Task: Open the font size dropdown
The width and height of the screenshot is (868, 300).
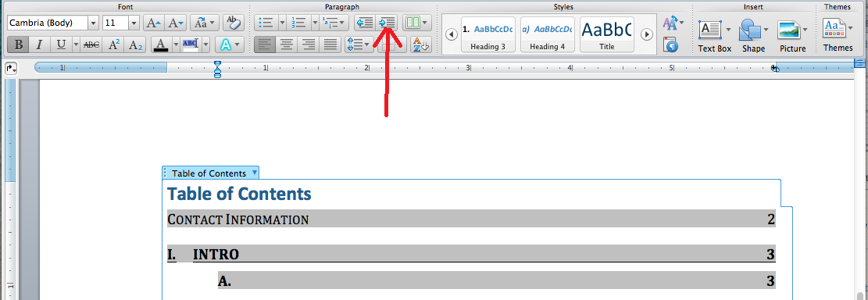Action: click(x=134, y=23)
